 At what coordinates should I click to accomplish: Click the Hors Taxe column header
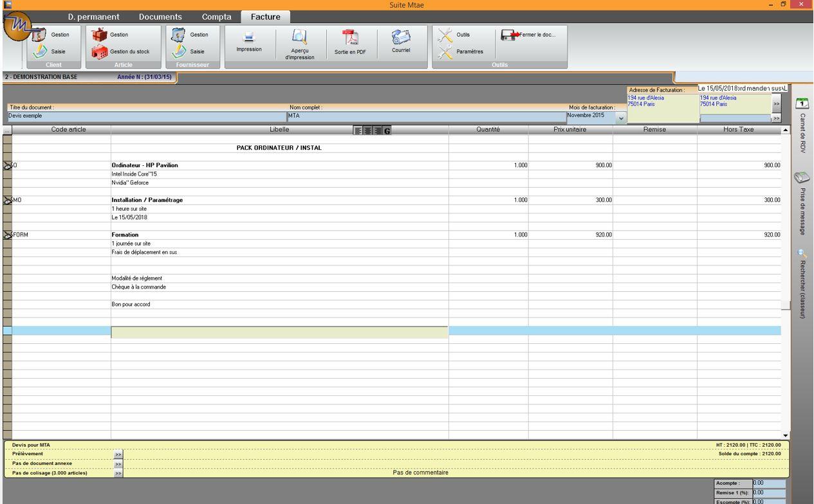[x=738, y=130]
